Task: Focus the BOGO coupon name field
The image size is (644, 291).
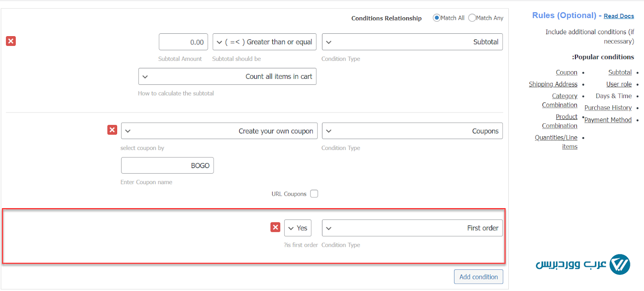Action: (167, 166)
